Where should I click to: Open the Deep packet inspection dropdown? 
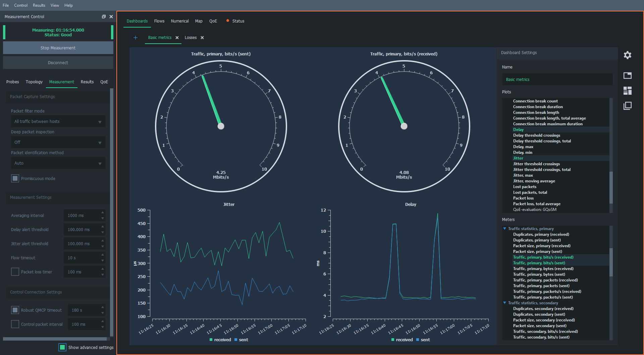click(58, 142)
